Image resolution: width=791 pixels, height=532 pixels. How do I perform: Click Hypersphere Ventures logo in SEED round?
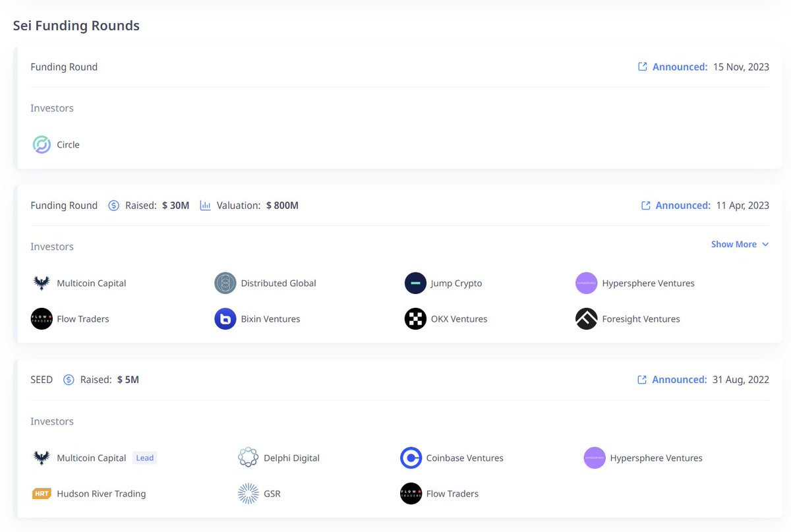click(595, 458)
